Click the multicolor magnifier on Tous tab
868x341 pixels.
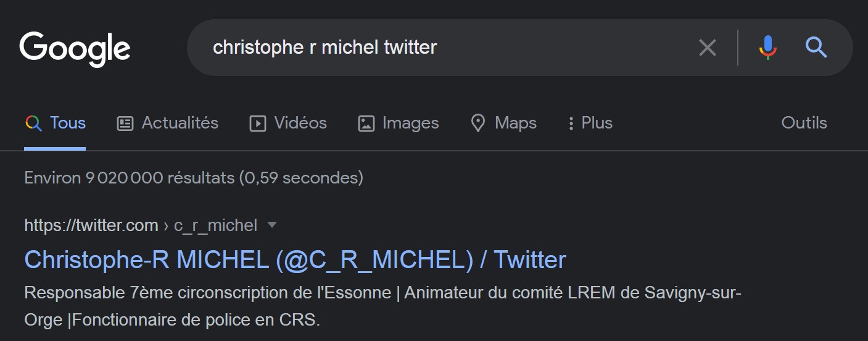33,124
